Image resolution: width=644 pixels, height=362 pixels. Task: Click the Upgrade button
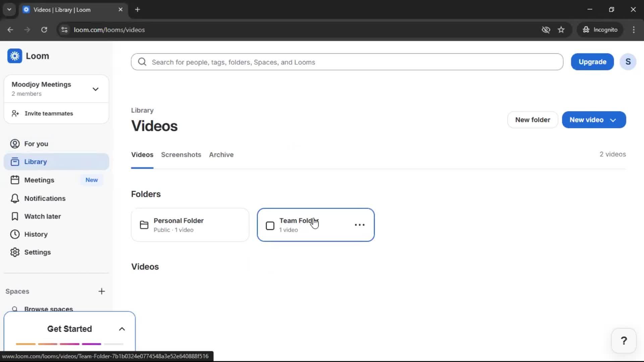(x=592, y=62)
